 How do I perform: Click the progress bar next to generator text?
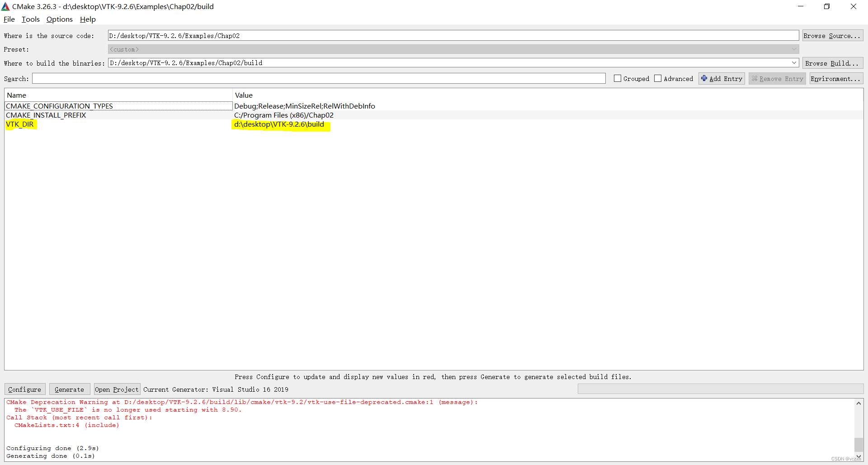click(x=720, y=389)
